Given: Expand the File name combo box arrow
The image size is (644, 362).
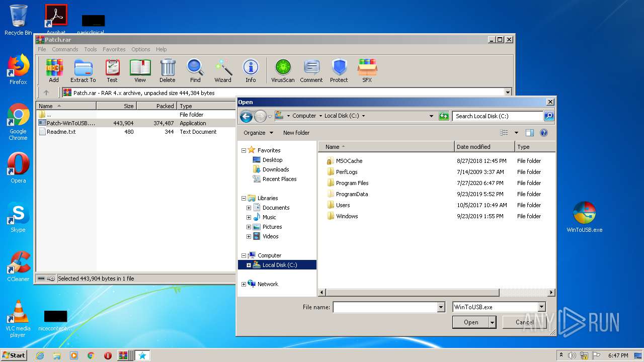Looking at the screenshot, I should point(441,307).
